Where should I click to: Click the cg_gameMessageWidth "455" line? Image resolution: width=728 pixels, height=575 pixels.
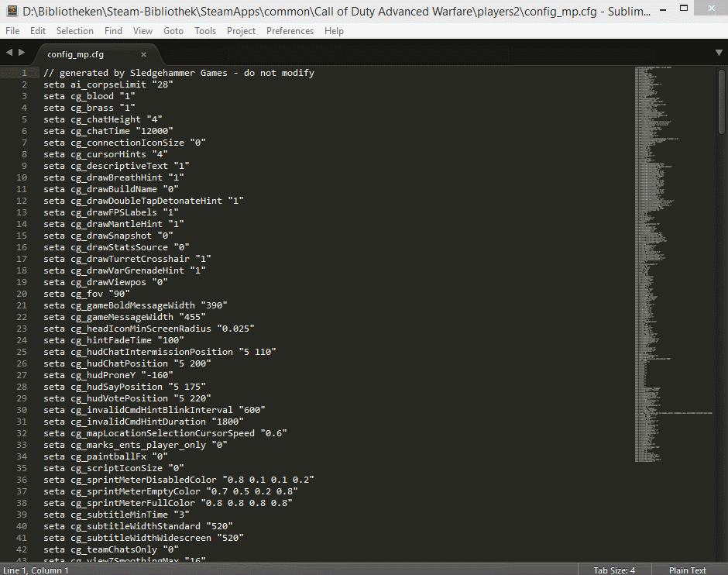125,317
